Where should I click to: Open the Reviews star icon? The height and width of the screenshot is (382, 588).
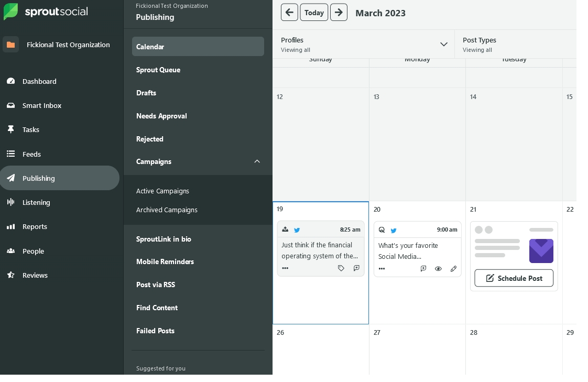[11, 275]
